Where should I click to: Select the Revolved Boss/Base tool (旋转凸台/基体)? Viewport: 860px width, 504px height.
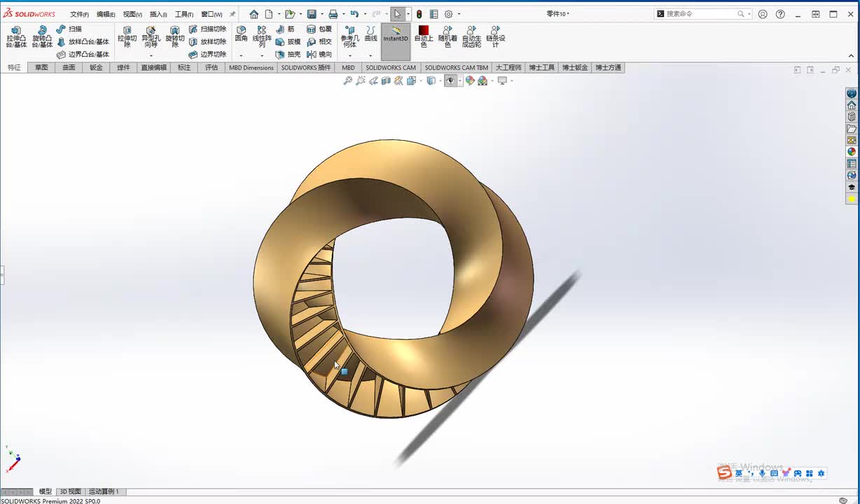point(42,36)
